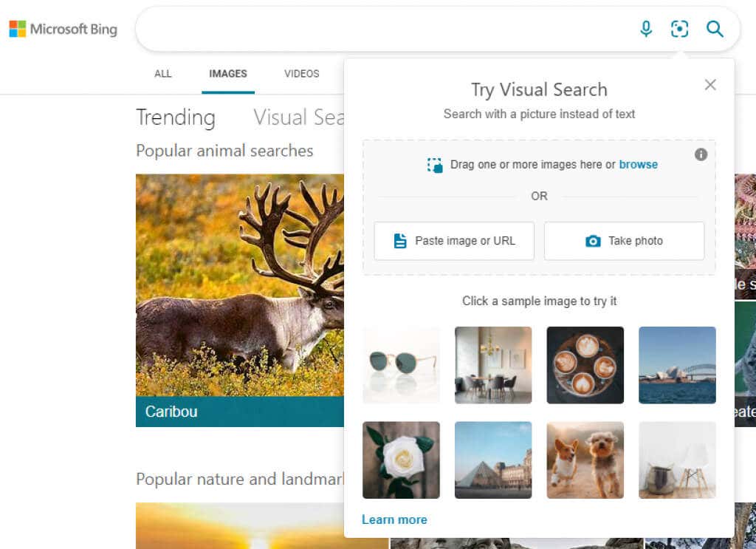Select the latte art coffee sample image
The height and width of the screenshot is (549, 756).
(585, 365)
